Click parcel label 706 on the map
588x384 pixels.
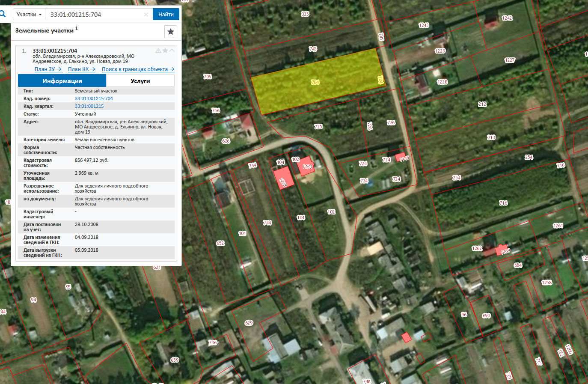(208, 77)
